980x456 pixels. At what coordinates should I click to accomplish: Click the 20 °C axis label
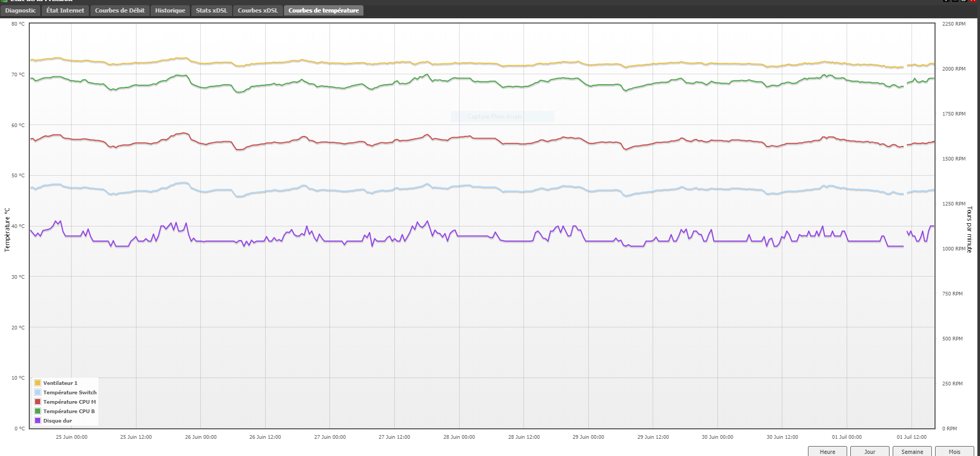click(18, 327)
